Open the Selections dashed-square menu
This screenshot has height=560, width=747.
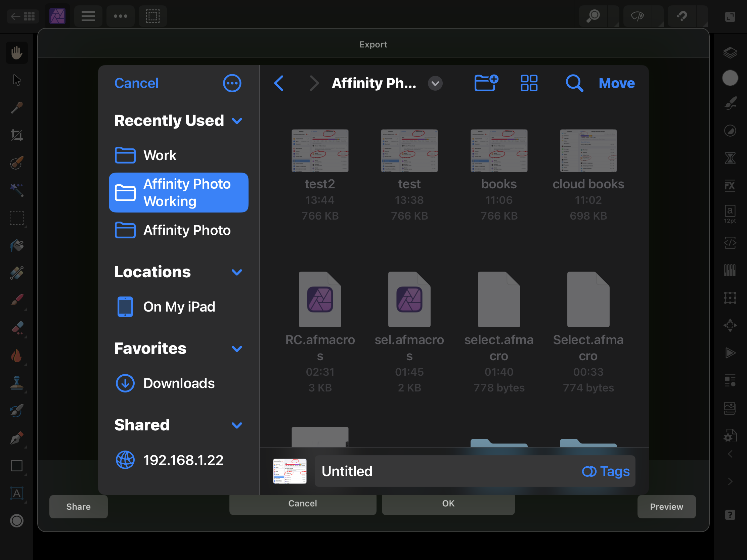click(x=152, y=16)
